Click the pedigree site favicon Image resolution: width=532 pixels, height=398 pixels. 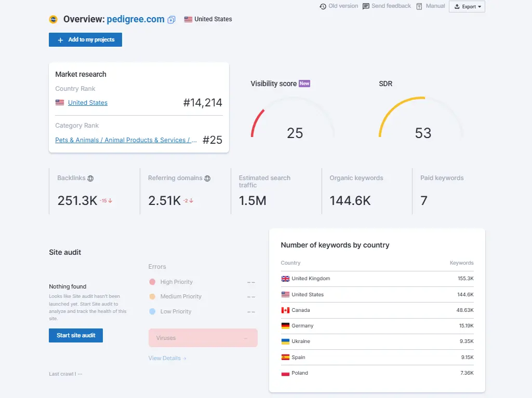click(54, 19)
